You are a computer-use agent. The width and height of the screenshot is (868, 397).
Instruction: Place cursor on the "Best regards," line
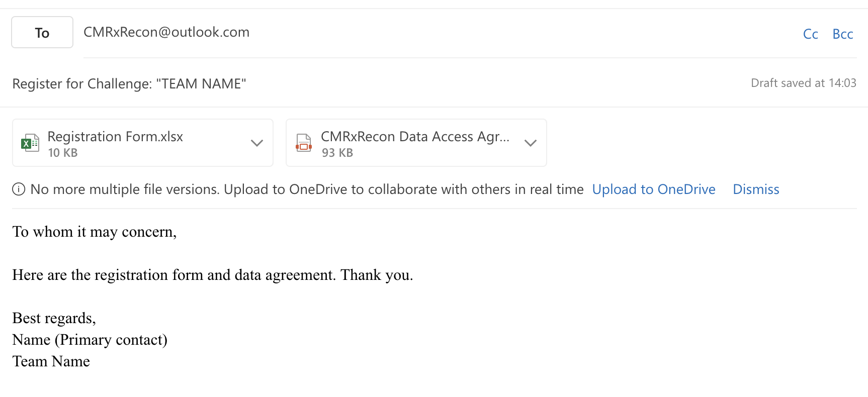tap(54, 318)
